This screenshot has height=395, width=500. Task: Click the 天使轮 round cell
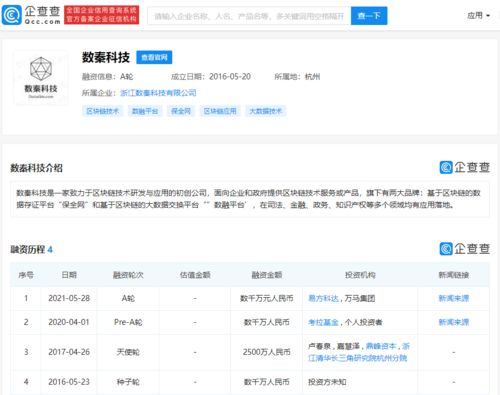[x=128, y=352]
